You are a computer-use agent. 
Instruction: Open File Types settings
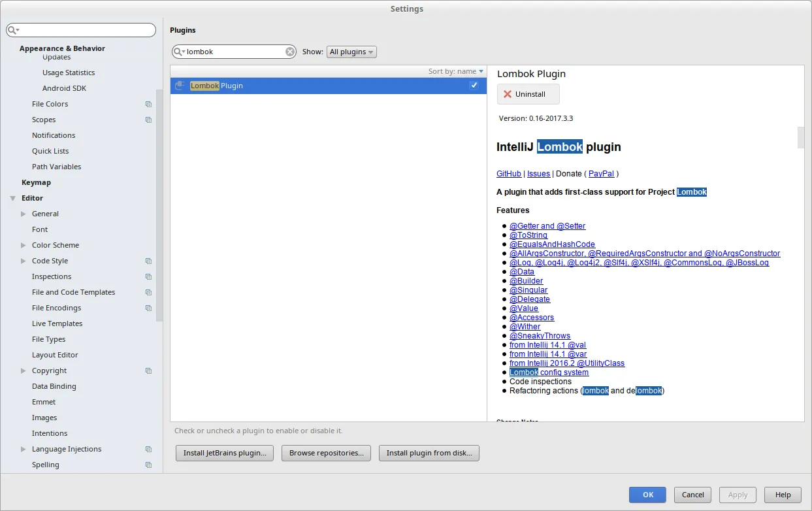49,339
